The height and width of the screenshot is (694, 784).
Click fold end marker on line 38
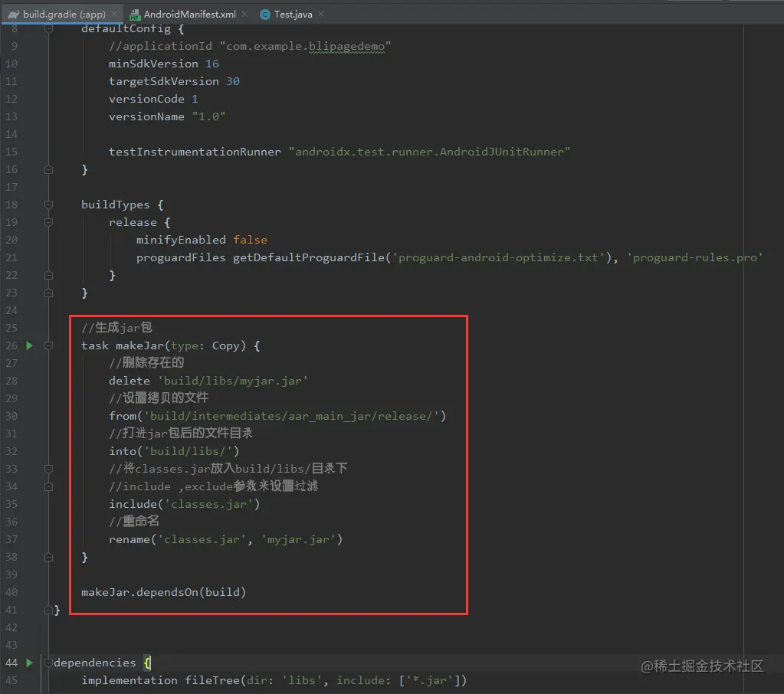(48, 557)
